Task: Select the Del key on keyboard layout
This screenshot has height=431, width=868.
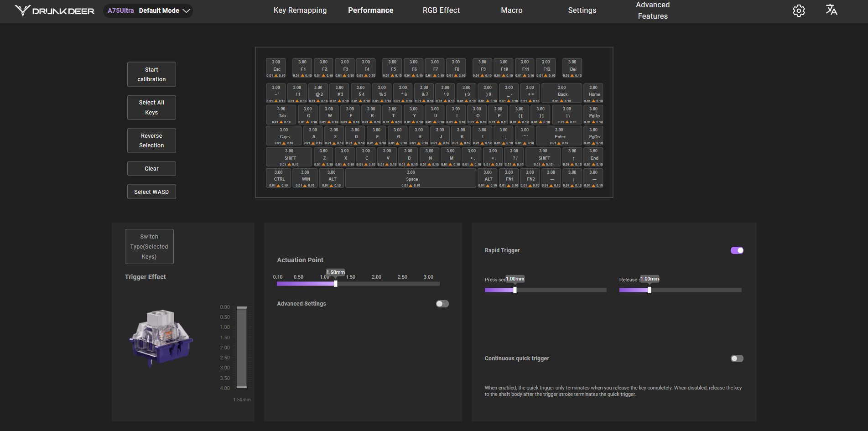Action: (572, 68)
